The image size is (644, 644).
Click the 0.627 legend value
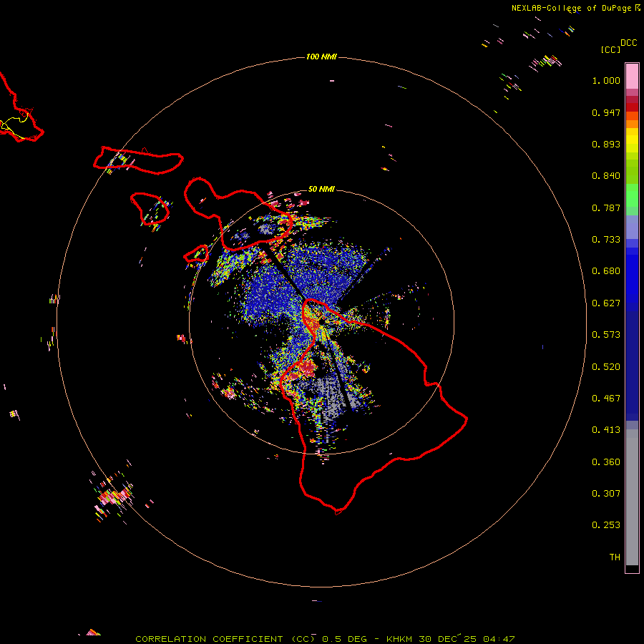tap(606, 303)
